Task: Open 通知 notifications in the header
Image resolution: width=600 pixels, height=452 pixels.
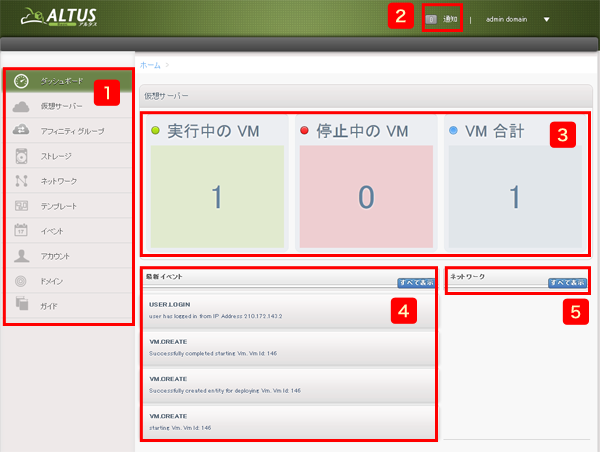Action: pyautogui.click(x=450, y=19)
